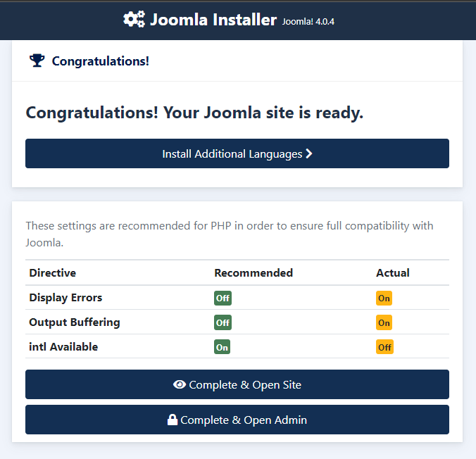Select the intl Available row label

click(x=63, y=346)
